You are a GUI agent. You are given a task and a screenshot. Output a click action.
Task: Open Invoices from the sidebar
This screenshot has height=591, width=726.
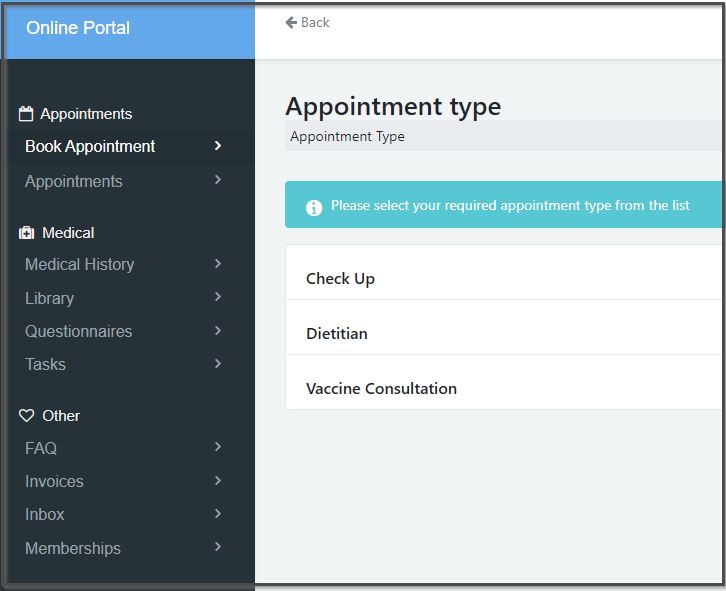(x=55, y=481)
